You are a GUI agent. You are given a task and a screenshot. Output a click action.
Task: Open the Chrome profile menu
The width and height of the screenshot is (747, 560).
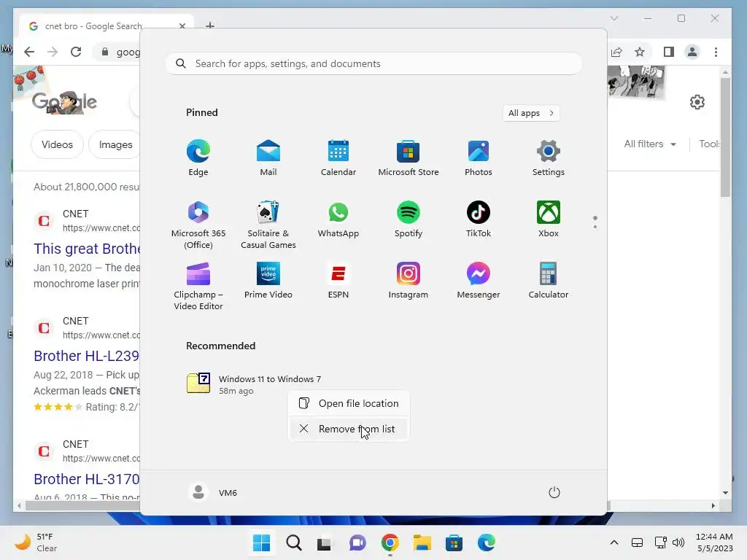(692, 52)
